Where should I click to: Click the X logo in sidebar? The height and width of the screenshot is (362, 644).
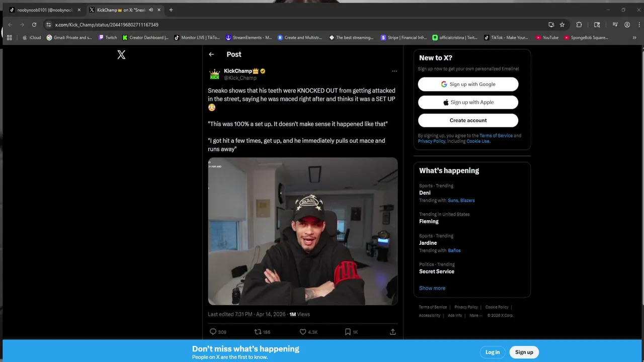(121, 55)
